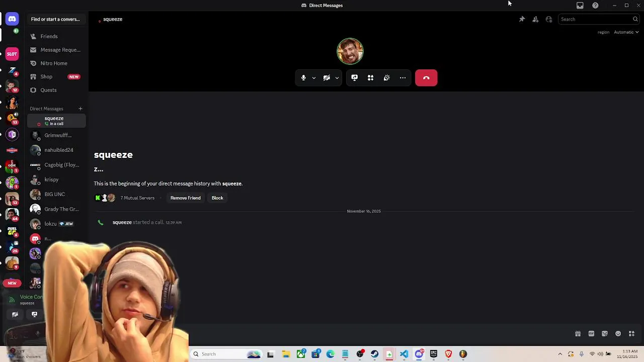Open nahuibled24 conversation
The image size is (644, 362).
(56, 150)
